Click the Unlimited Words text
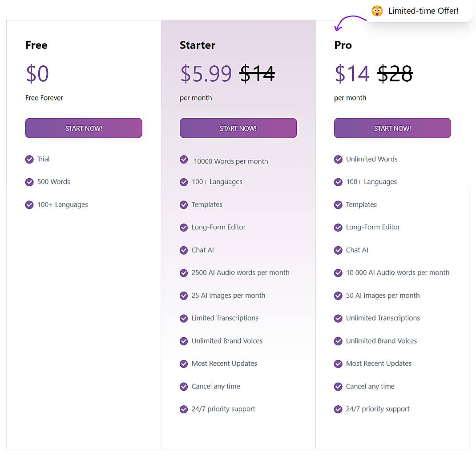 [372, 159]
